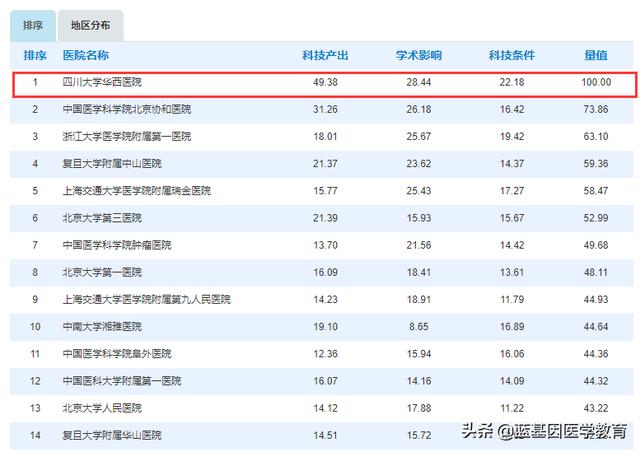Select hospital 上海交通大学医学院附属瑞金医院

(137, 191)
